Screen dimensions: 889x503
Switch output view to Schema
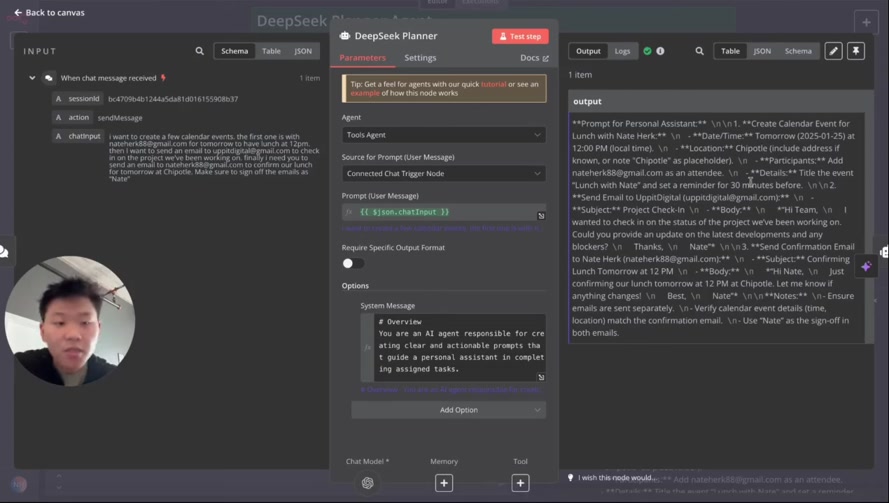click(798, 51)
